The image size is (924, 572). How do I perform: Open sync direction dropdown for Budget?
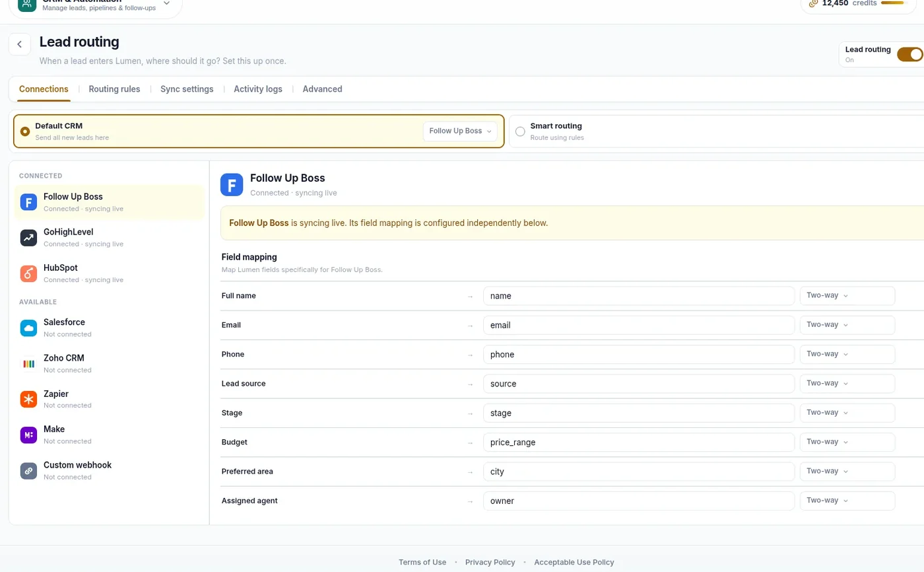[847, 442]
